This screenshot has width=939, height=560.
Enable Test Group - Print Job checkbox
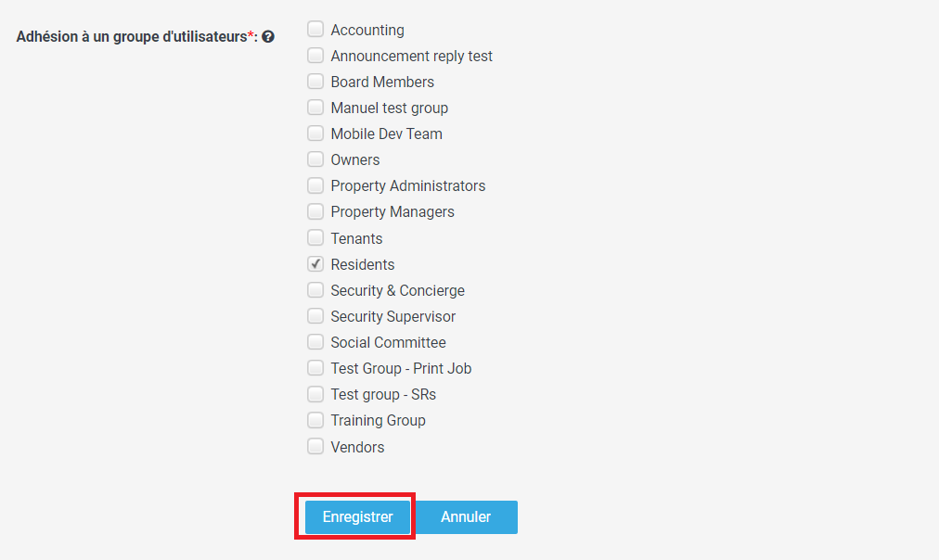(315, 368)
